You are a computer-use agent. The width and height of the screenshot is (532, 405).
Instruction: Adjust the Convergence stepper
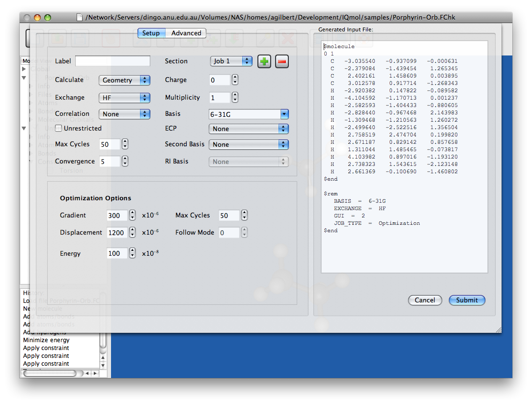tap(125, 161)
